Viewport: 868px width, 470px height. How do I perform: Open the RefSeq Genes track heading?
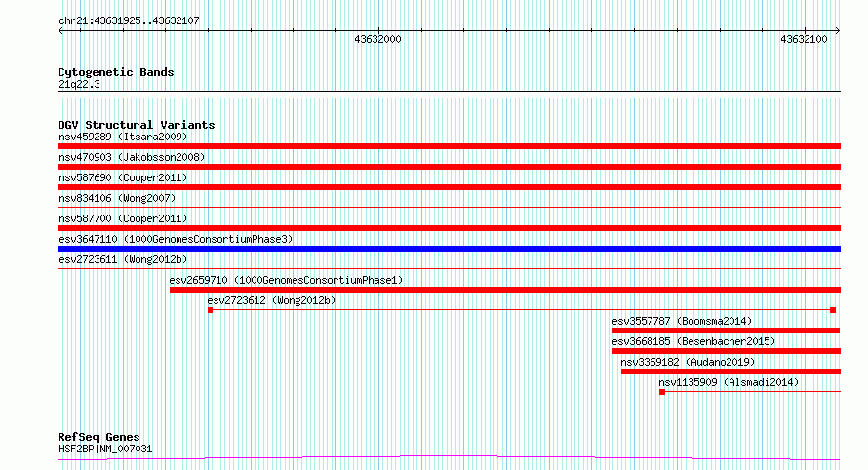99,437
